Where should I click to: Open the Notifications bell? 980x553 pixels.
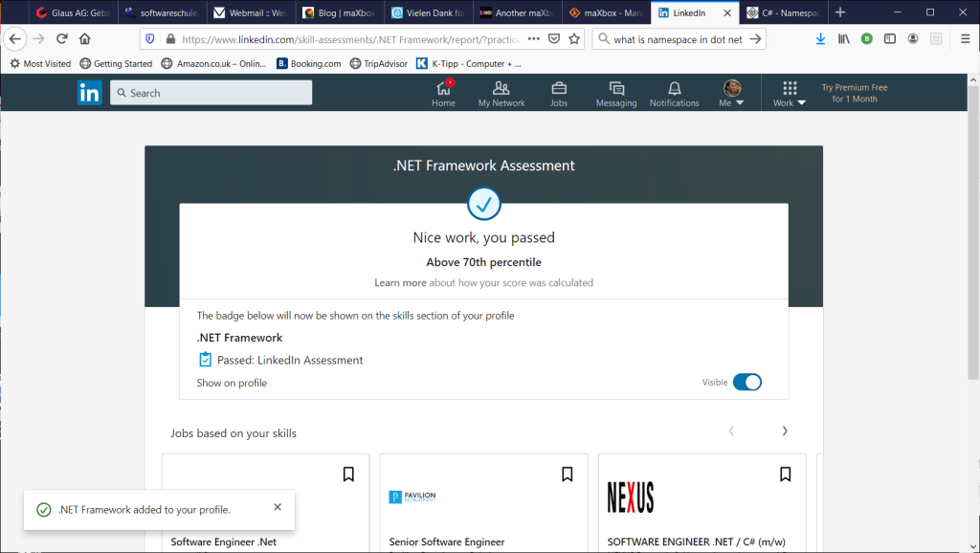click(x=674, y=93)
